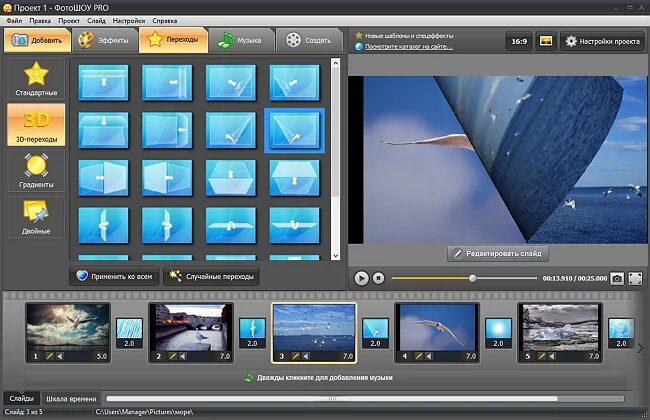The image size is (650, 420).
Task: Open the Слайд menu
Action: [96, 20]
